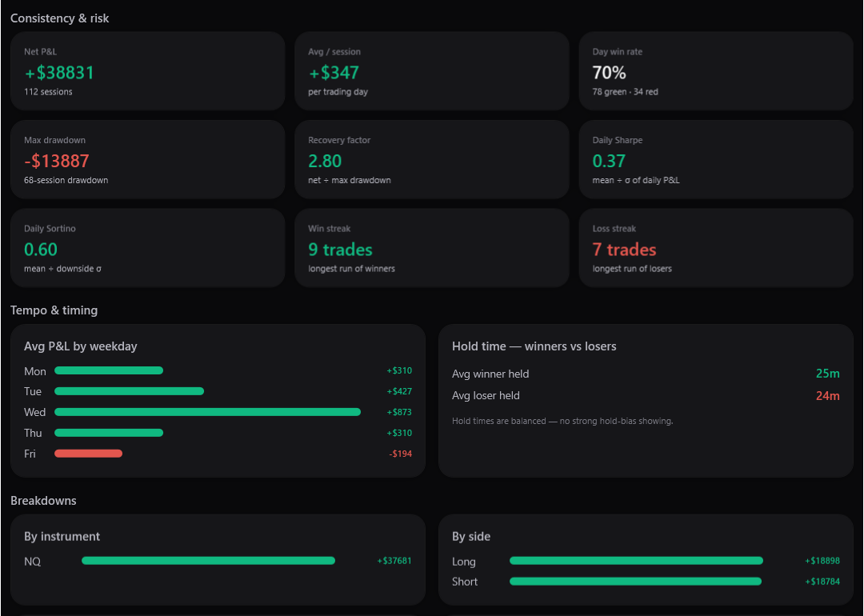Click 'Hold time — winners vs losers' title
This screenshot has width=864, height=616.
pyautogui.click(x=534, y=346)
